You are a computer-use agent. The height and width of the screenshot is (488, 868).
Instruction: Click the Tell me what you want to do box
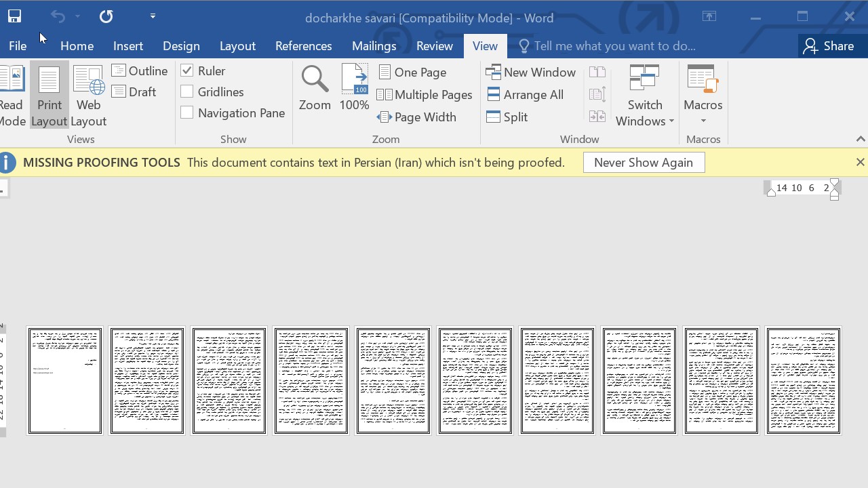(607, 46)
